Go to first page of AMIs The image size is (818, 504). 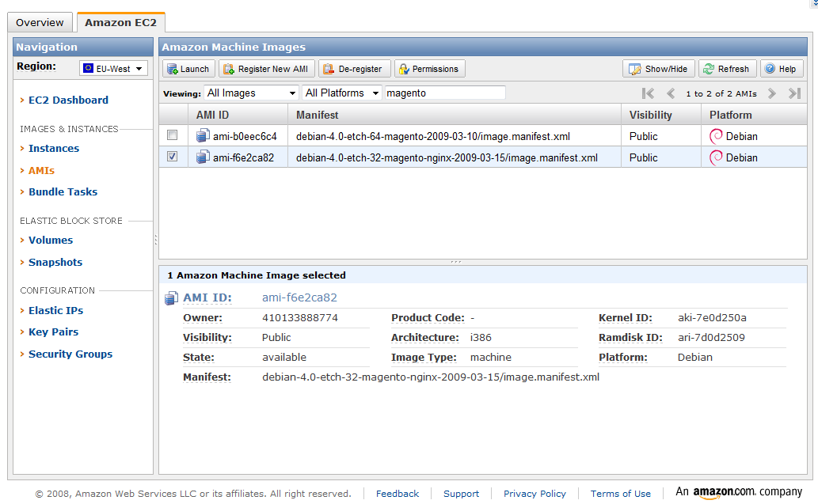648,93
